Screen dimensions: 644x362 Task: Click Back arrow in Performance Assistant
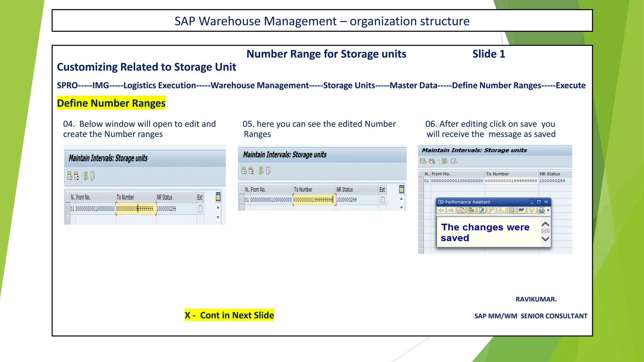(441, 210)
